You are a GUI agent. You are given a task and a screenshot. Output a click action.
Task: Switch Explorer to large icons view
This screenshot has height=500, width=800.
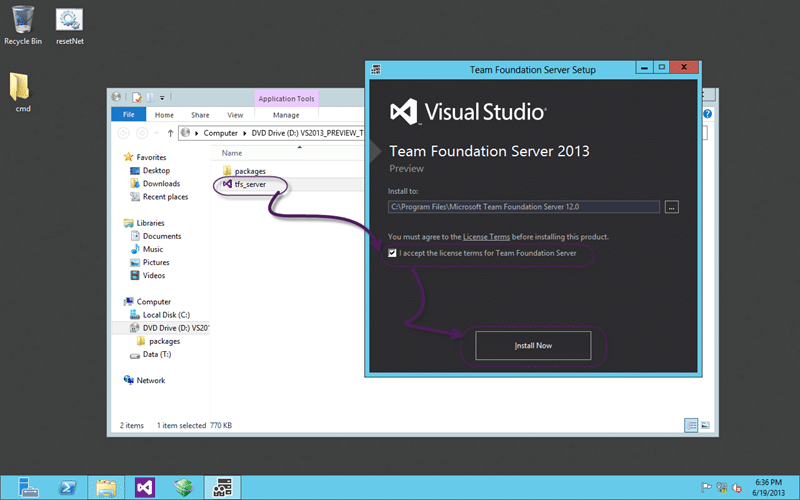(x=705, y=425)
